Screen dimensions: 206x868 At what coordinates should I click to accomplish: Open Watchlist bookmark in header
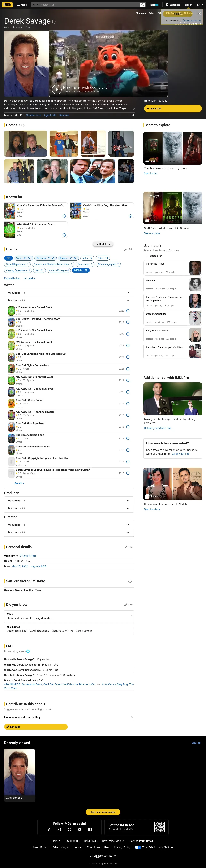tap(173, 5)
